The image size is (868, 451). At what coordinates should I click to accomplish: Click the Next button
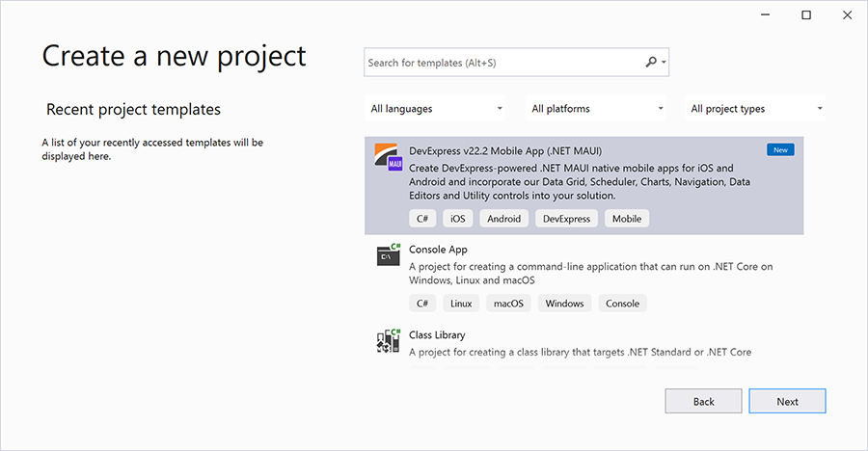click(787, 401)
